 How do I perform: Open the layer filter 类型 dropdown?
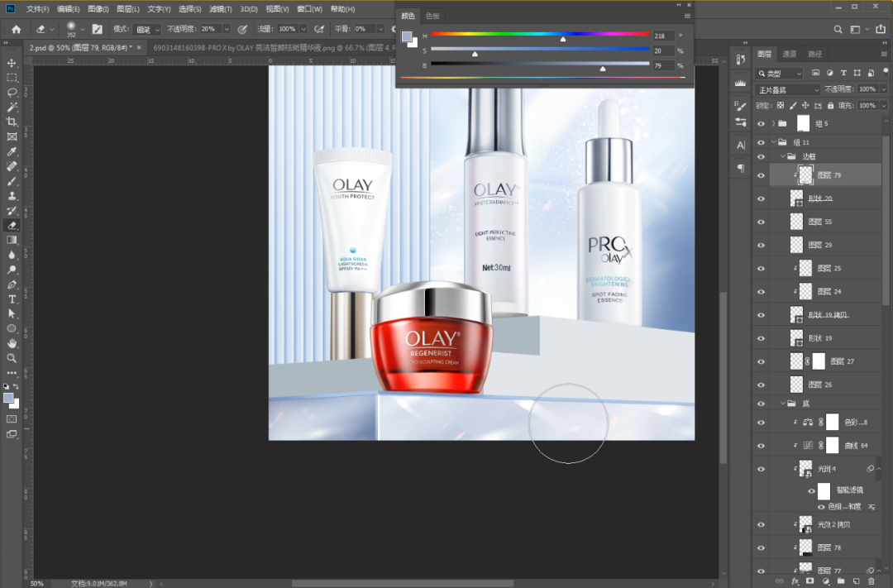[780, 74]
